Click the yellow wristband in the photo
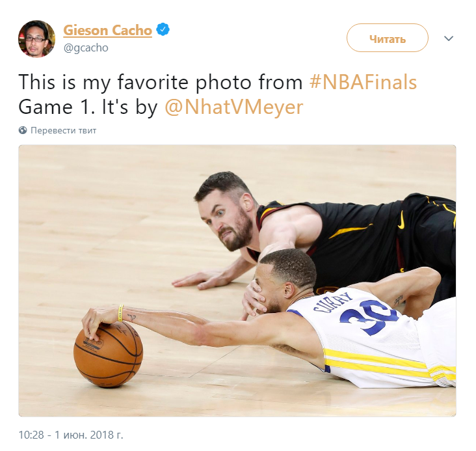The height and width of the screenshot is (451, 476). click(x=120, y=313)
